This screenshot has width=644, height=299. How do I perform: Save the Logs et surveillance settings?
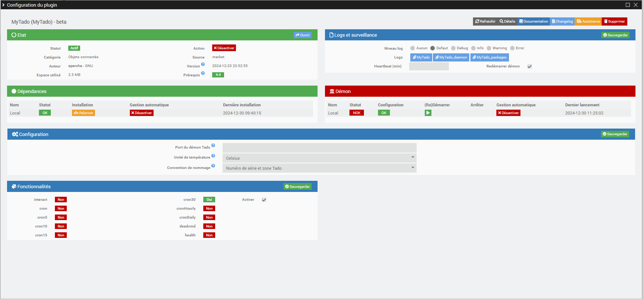tap(615, 35)
